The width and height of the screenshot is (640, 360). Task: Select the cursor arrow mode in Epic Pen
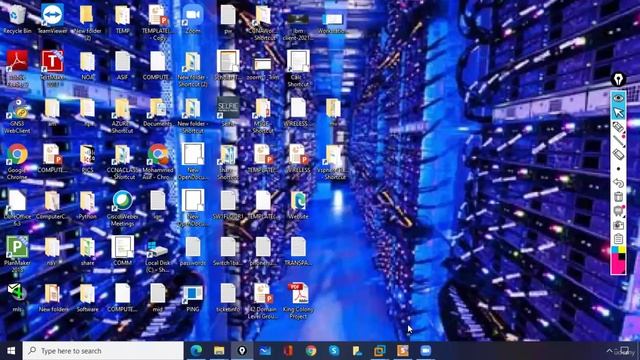(x=618, y=113)
